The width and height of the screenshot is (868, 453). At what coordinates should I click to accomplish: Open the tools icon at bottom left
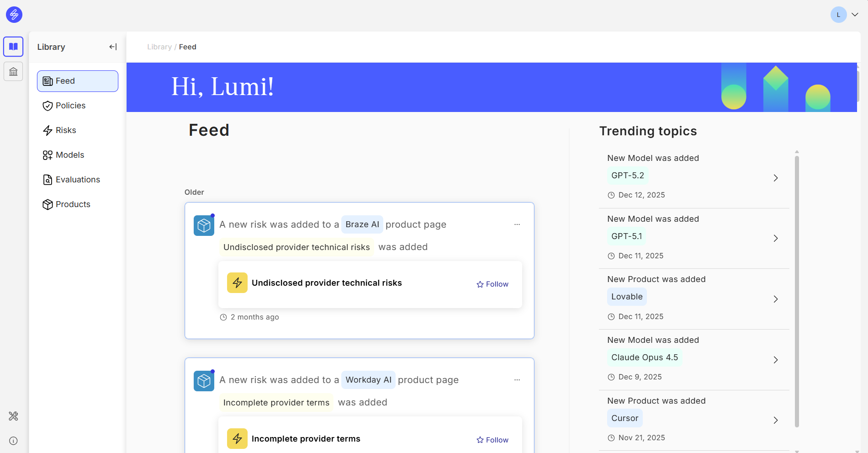pos(13,416)
